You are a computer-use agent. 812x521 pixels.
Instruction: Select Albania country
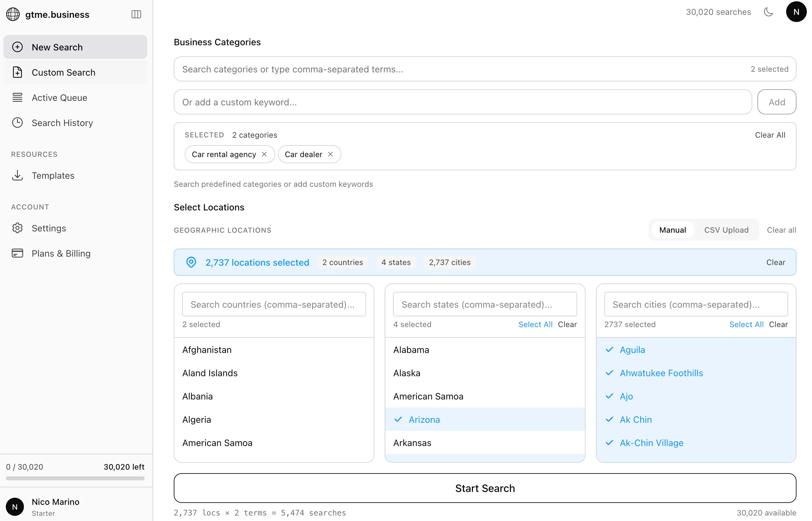(x=274, y=396)
